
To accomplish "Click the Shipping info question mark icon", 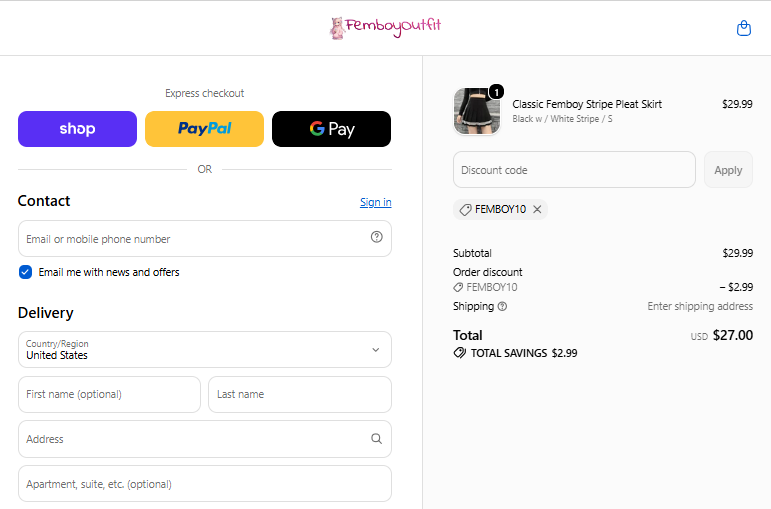I will 502,306.
